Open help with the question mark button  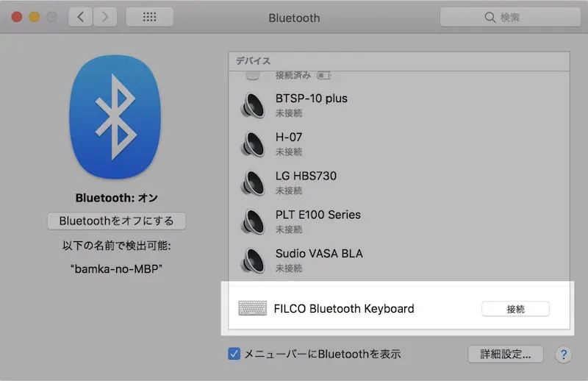tap(563, 355)
